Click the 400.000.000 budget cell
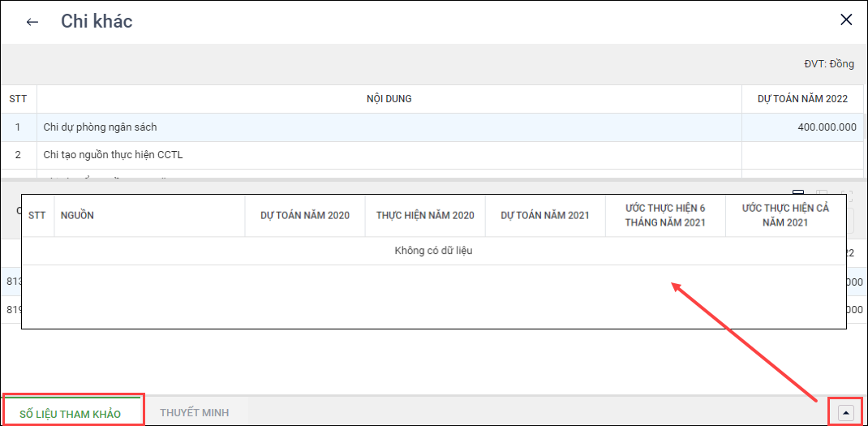 [826, 127]
